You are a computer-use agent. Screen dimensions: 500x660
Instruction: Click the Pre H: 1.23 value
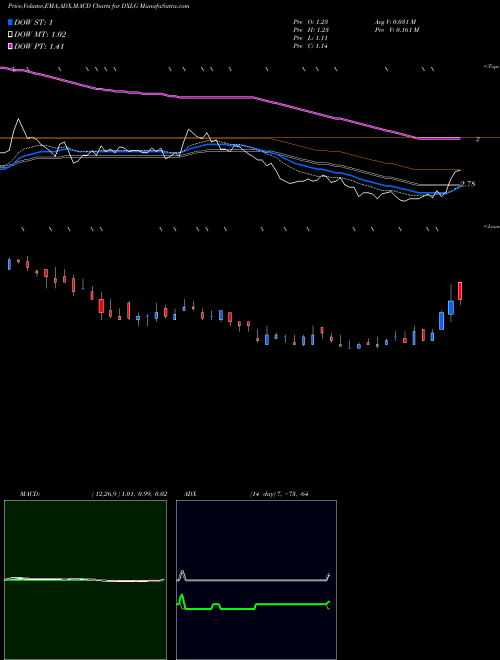coord(311,30)
